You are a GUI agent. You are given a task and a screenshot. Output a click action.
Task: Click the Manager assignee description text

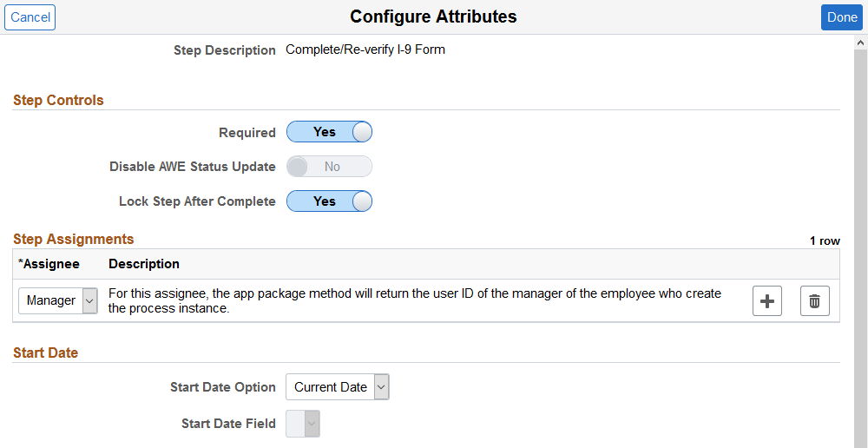coord(415,300)
